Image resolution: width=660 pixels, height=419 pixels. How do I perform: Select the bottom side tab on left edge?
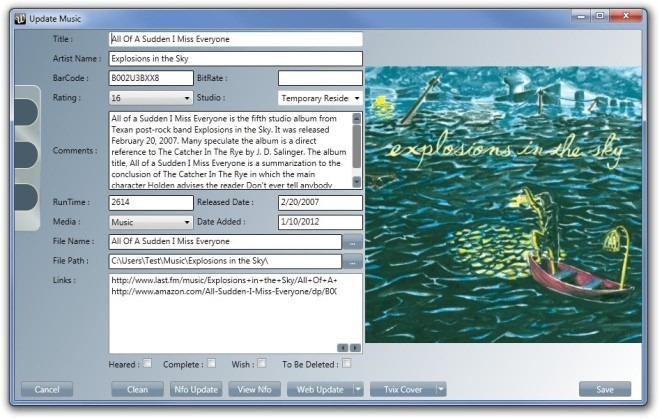tap(26, 197)
